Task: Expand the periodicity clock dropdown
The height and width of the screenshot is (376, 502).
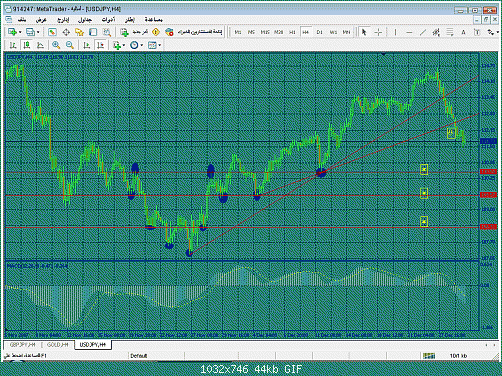Action: point(142,45)
